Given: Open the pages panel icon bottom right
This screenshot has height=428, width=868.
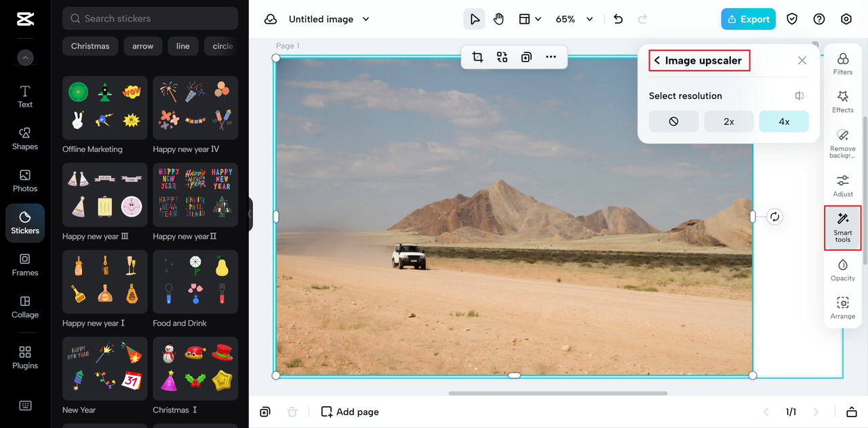Looking at the screenshot, I should point(852,412).
